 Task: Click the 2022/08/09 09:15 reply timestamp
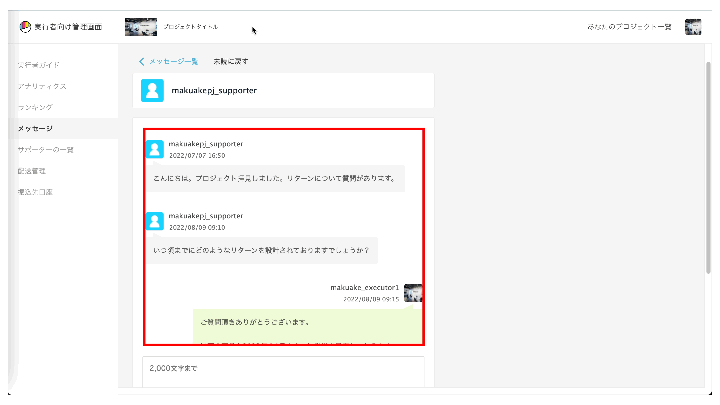[x=371, y=299]
